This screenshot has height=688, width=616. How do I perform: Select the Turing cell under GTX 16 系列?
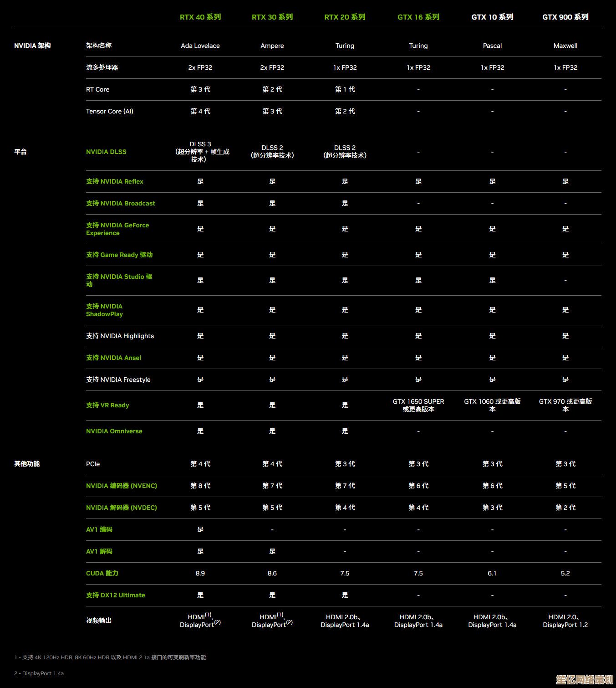[418, 46]
